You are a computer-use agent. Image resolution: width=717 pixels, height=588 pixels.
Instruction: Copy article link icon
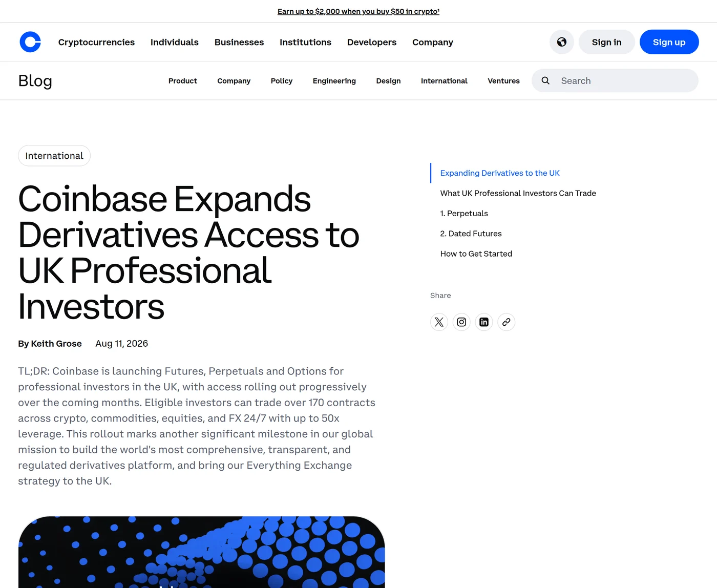tap(506, 322)
